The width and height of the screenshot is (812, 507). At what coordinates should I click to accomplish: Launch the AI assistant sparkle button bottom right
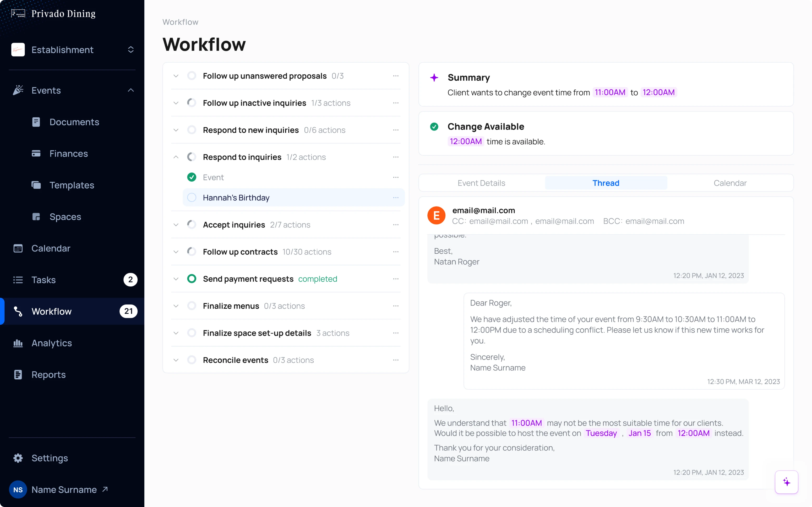point(787,482)
